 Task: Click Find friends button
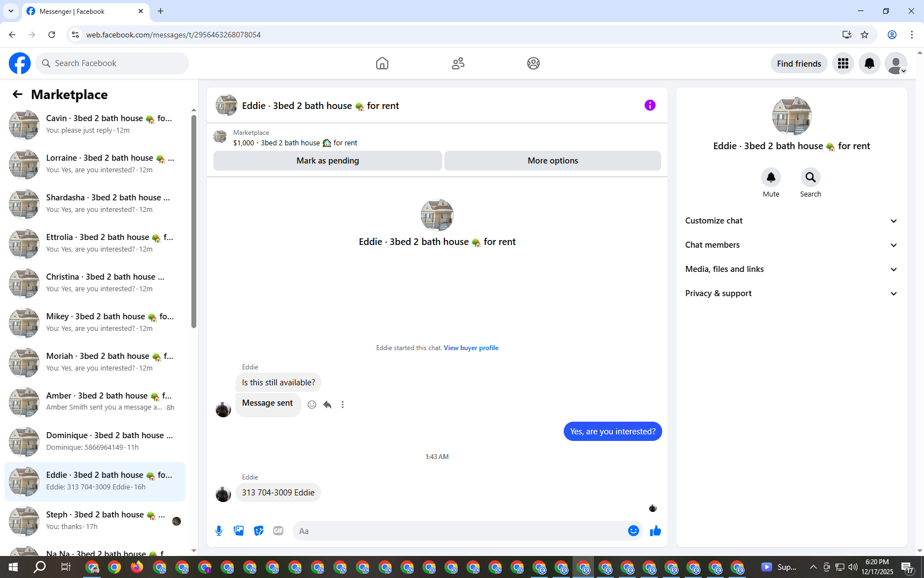click(799, 63)
